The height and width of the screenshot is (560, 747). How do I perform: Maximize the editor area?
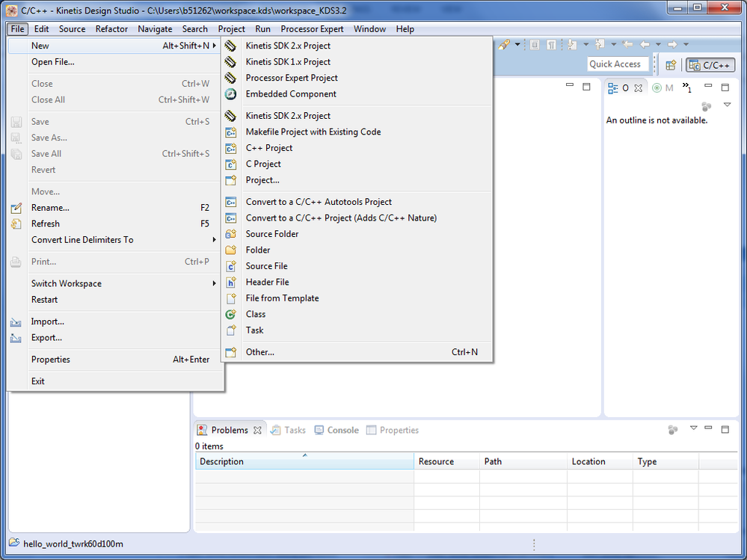(586, 87)
